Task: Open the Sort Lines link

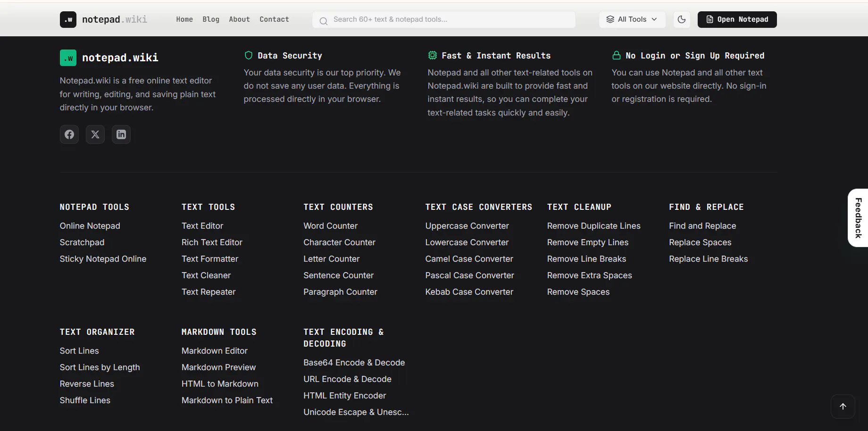Action: tap(79, 351)
